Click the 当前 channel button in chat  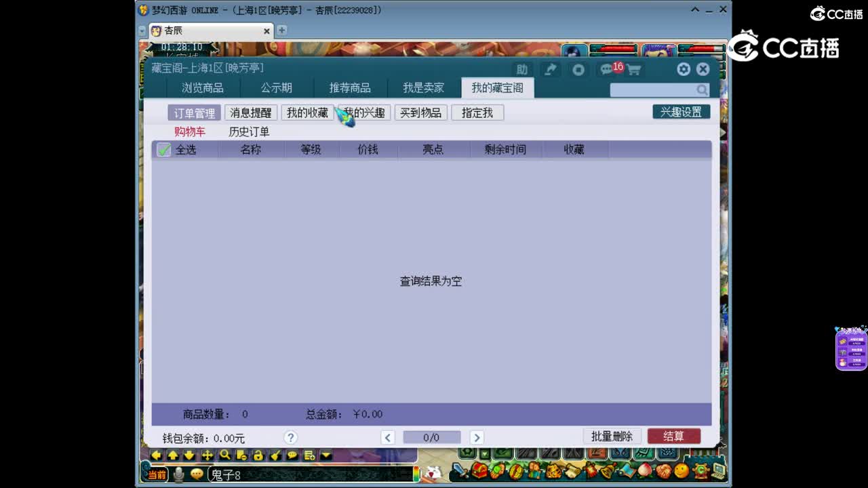point(157,474)
